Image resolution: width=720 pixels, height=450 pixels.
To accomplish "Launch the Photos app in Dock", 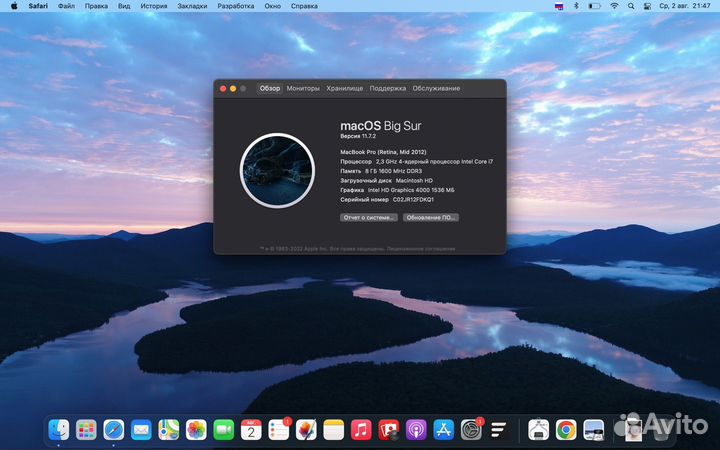I will tap(196, 430).
